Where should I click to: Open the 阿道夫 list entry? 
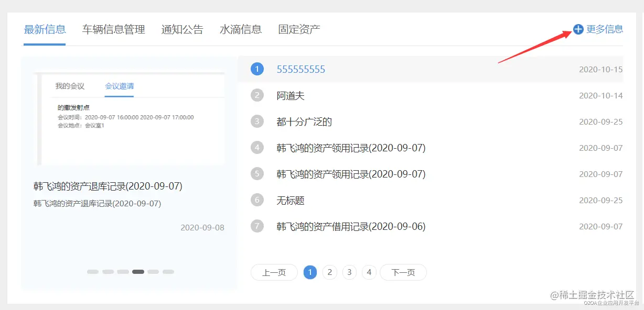pyautogui.click(x=291, y=96)
